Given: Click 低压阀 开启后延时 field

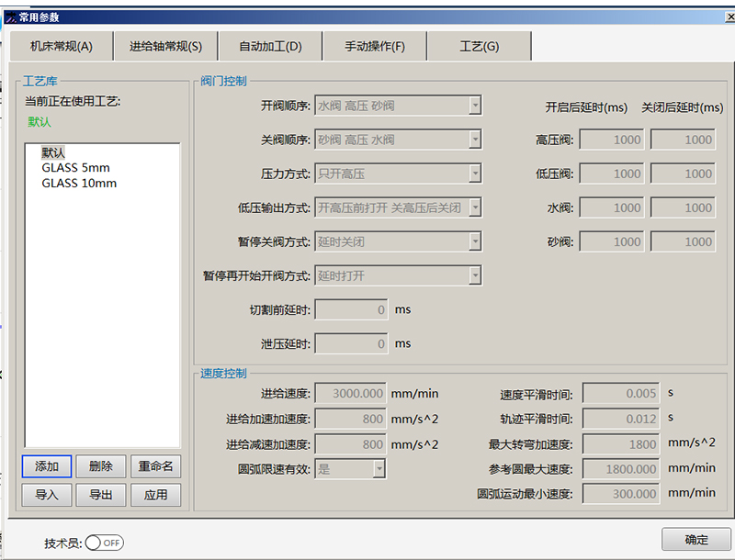Looking at the screenshot, I should [x=612, y=174].
